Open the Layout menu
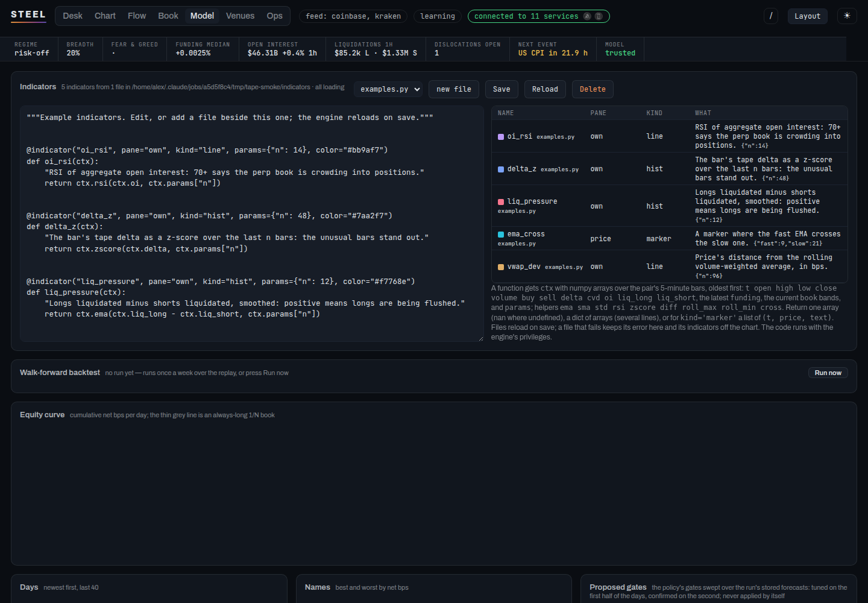This screenshot has width=868, height=603. 807,16
